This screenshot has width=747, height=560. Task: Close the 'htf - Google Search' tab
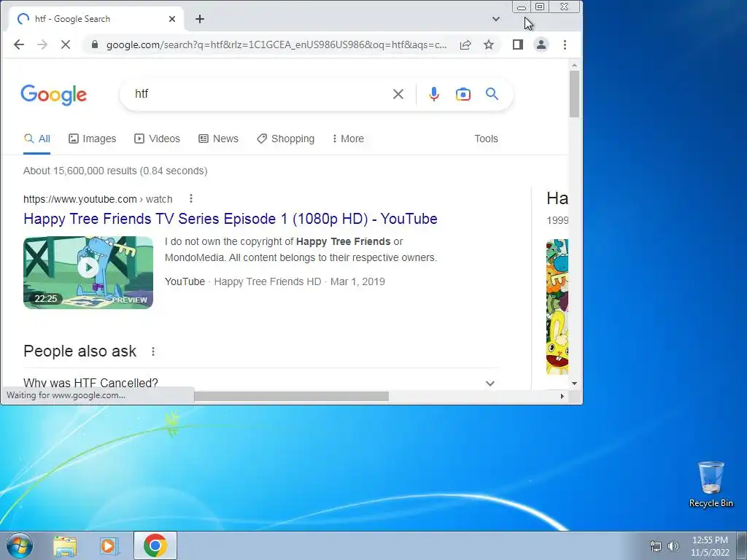click(x=172, y=19)
